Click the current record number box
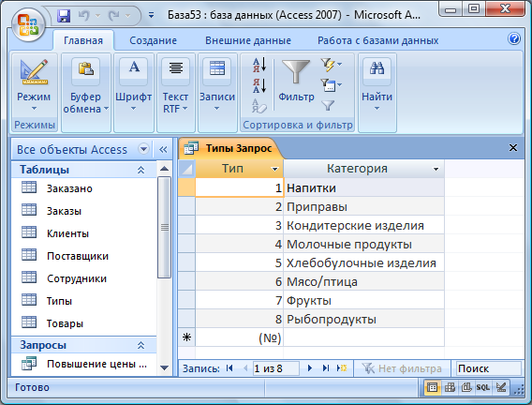532x405 pixels. point(276,368)
